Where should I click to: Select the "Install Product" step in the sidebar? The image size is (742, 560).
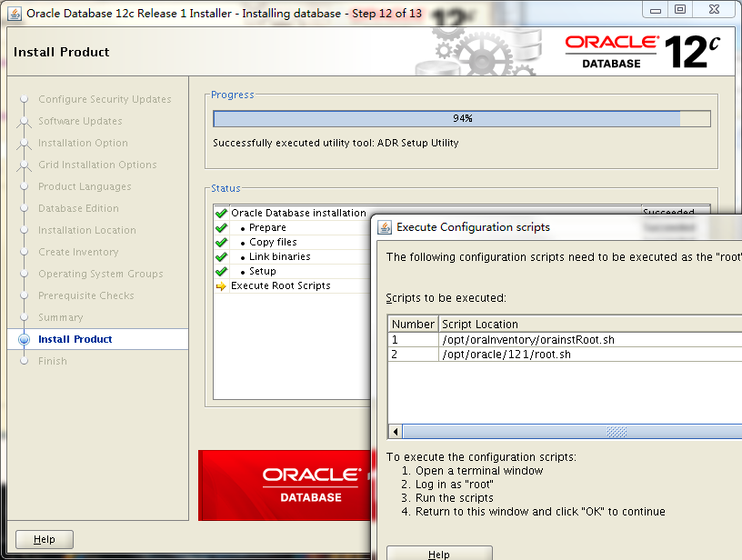(73, 339)
